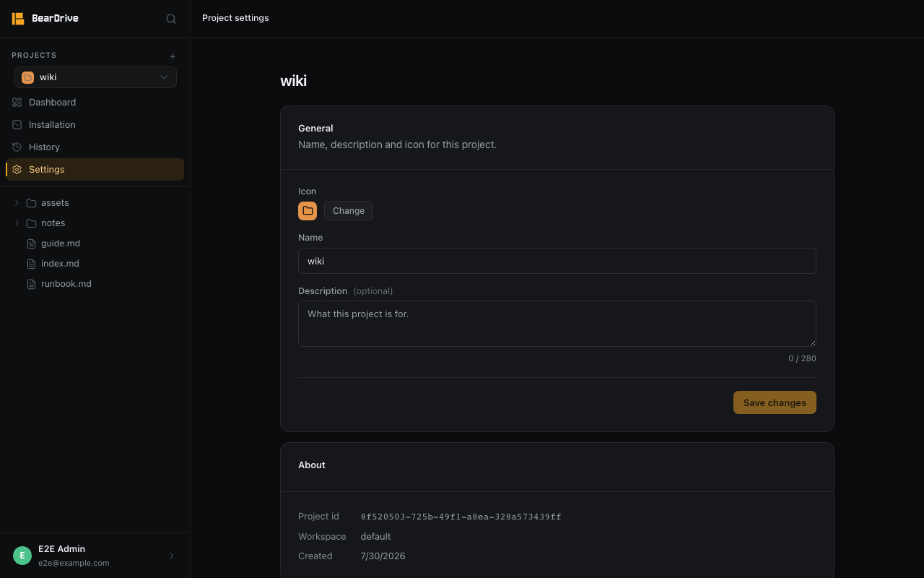Click the 'About' section heading

pos(312,465)
